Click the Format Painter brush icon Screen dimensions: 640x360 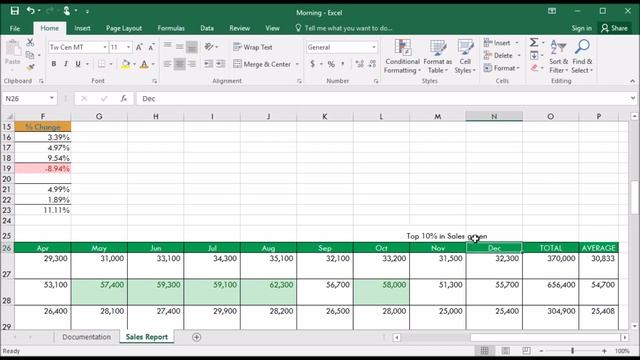[30, 67]
